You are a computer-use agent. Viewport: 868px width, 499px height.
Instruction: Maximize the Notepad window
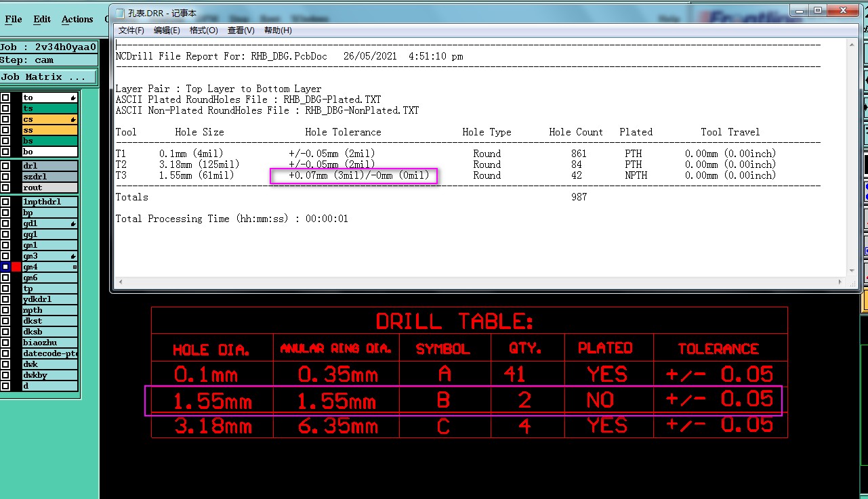pos(818,10)
